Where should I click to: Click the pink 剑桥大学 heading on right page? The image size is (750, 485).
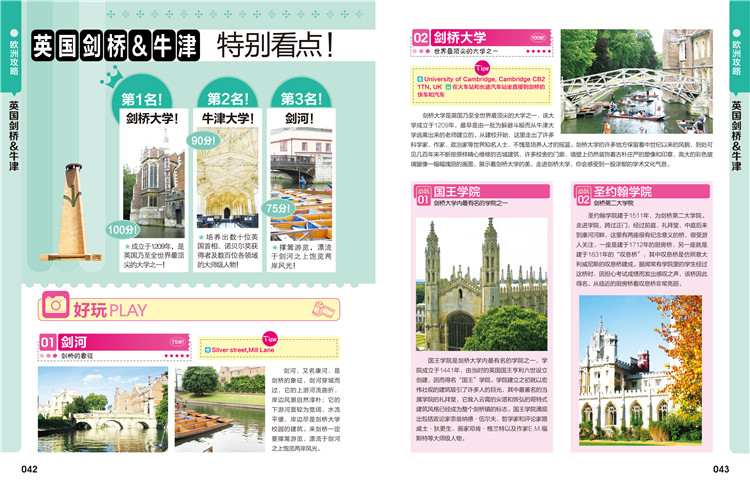[x=460, y=37]
